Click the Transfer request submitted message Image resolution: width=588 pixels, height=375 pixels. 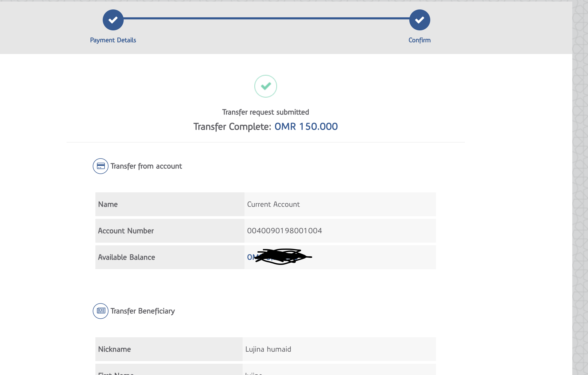(x=265, y=112)
